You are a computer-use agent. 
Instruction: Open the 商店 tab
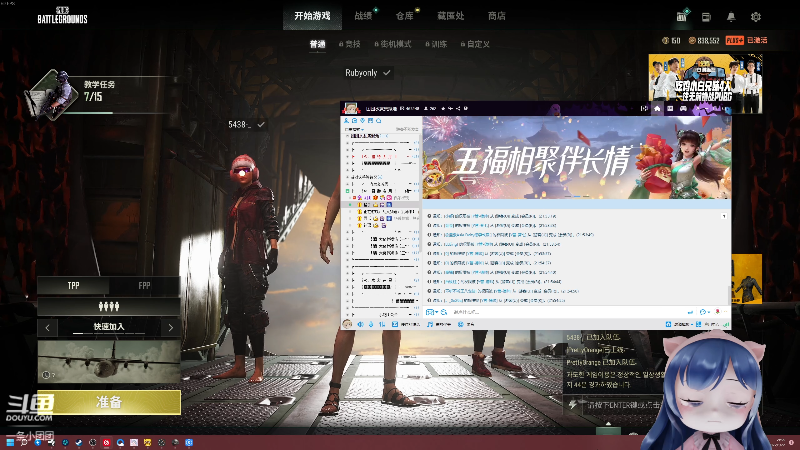[496, 16]
